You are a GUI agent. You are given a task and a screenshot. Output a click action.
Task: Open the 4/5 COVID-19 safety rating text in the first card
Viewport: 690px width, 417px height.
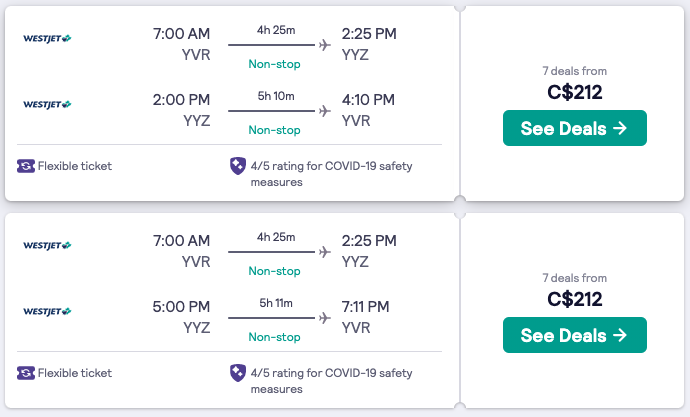point(331,174)
